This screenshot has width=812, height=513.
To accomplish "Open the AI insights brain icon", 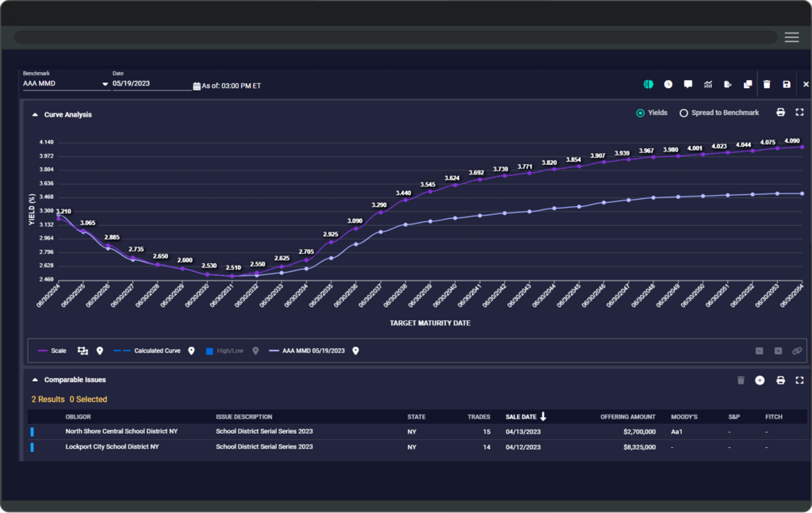I will [648, 83].
